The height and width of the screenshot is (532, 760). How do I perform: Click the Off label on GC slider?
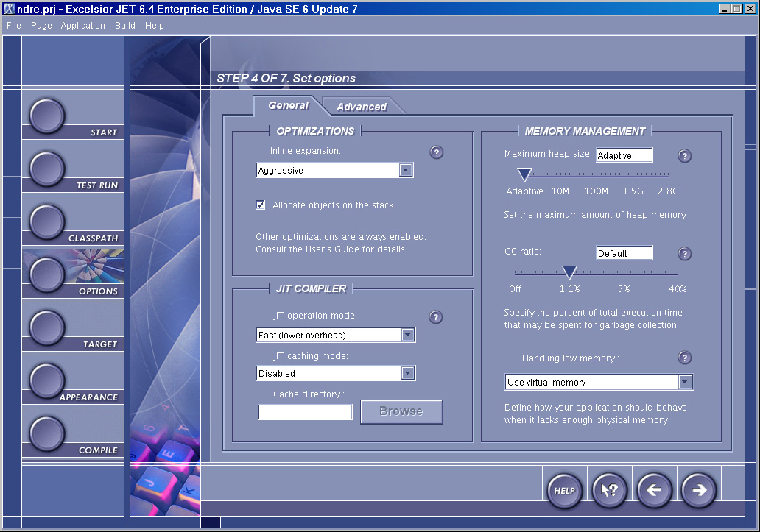point(515,289)
